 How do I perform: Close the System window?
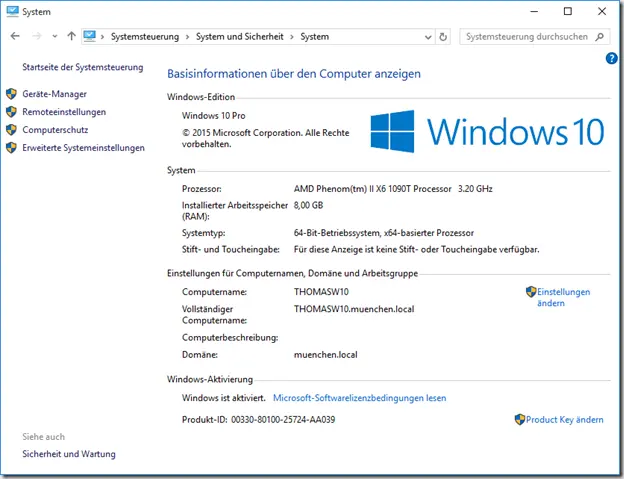[x=602, y=12]
